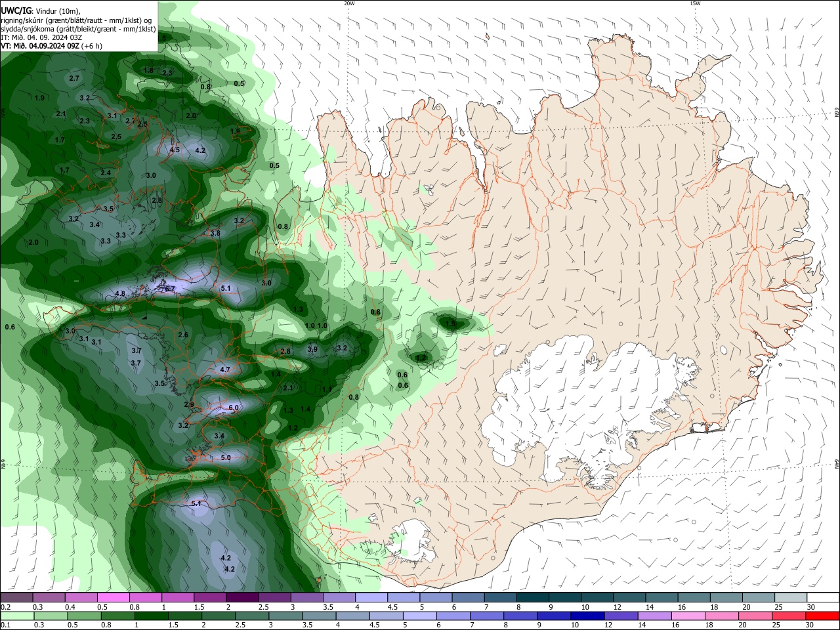
Task: Select lower legend swatch between 0.1 and 0.3
Action: [16, 616]
